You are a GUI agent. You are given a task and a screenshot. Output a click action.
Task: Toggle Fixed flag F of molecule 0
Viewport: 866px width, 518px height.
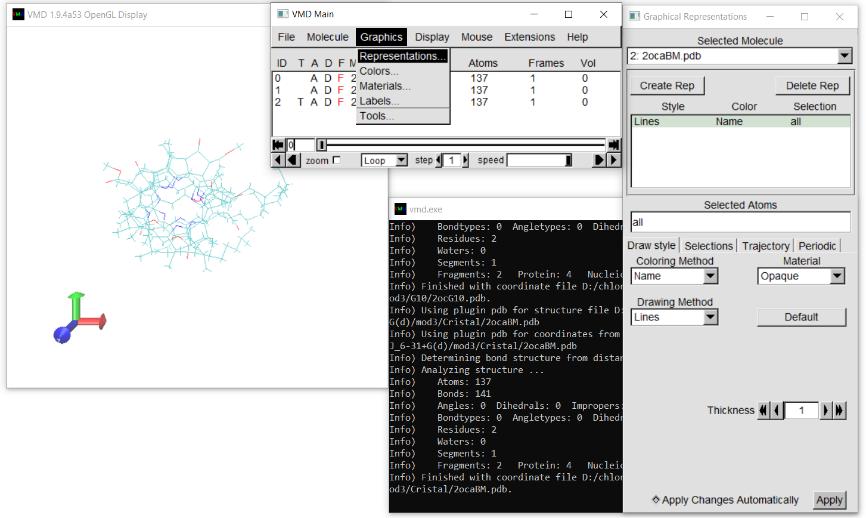(x=340, y=78)
